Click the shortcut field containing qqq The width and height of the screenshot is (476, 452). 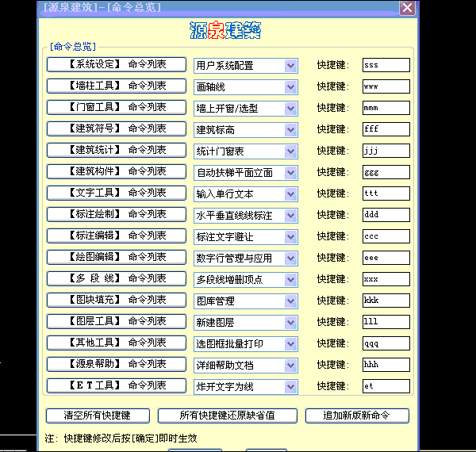[386, 343]
